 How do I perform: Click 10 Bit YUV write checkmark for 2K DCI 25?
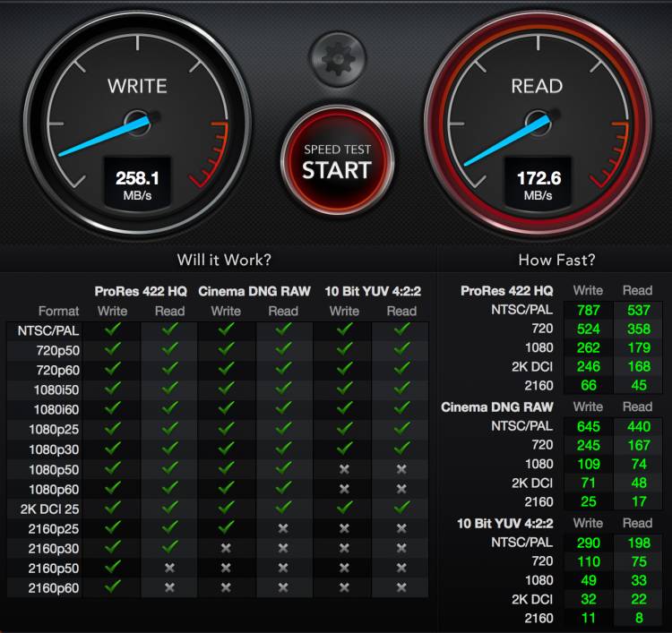tap(345, 508)
